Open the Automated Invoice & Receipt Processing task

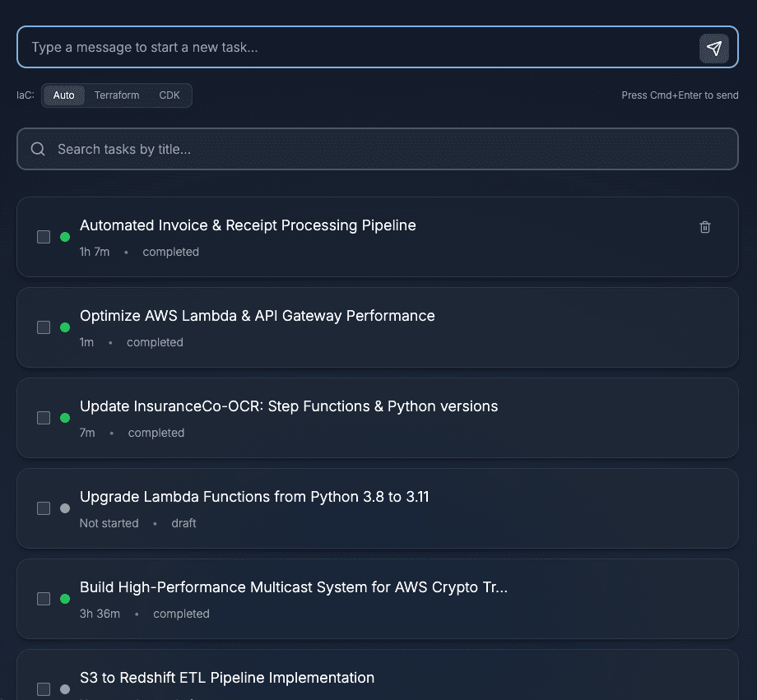point(248,225)
